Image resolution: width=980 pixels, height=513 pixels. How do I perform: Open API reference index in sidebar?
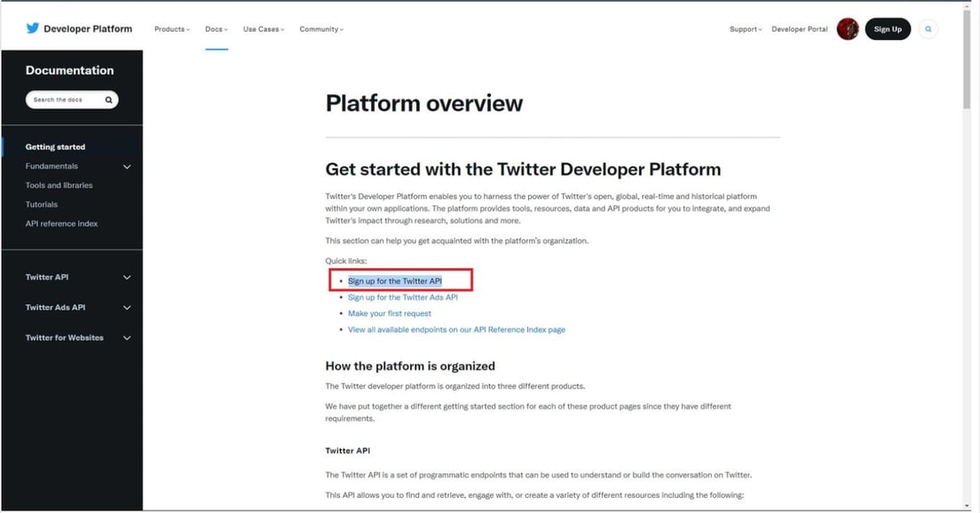pyautogui.click(x=61, y=224)
